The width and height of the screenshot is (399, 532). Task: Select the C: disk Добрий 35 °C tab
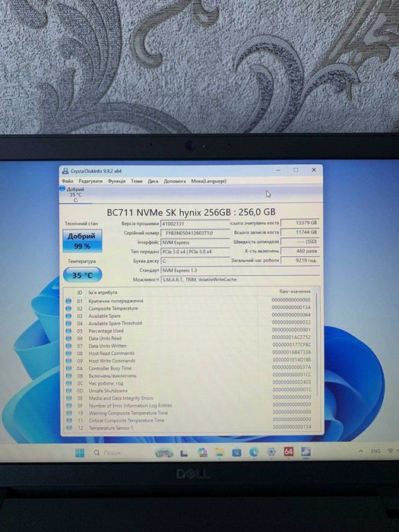coord(75,195)
